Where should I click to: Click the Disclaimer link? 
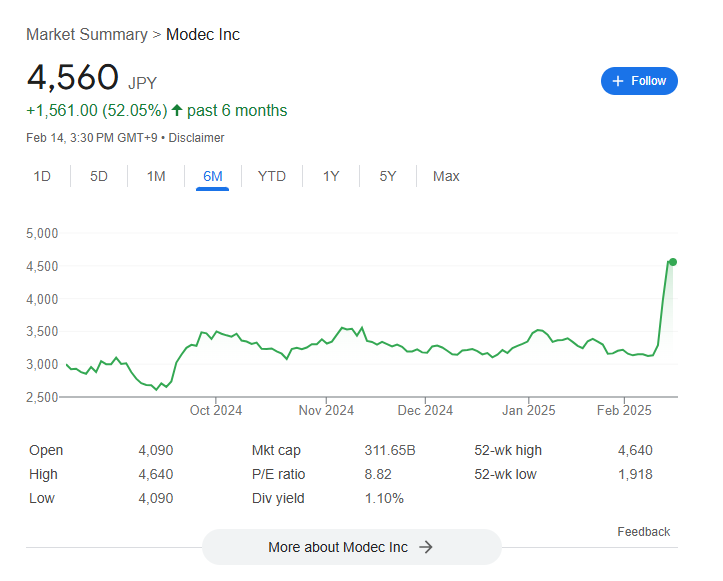(x=196, y=138)
